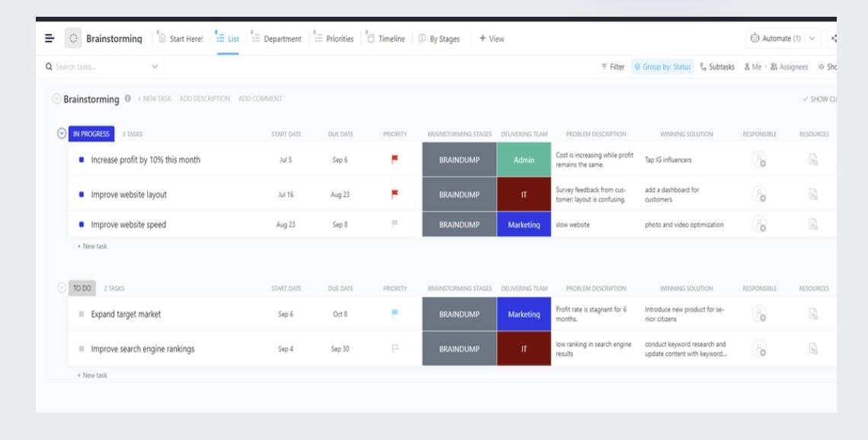Click the info icon beside Brainstorming heading
The width and height of the screenshot is (868, 440).
click(127, 99)
